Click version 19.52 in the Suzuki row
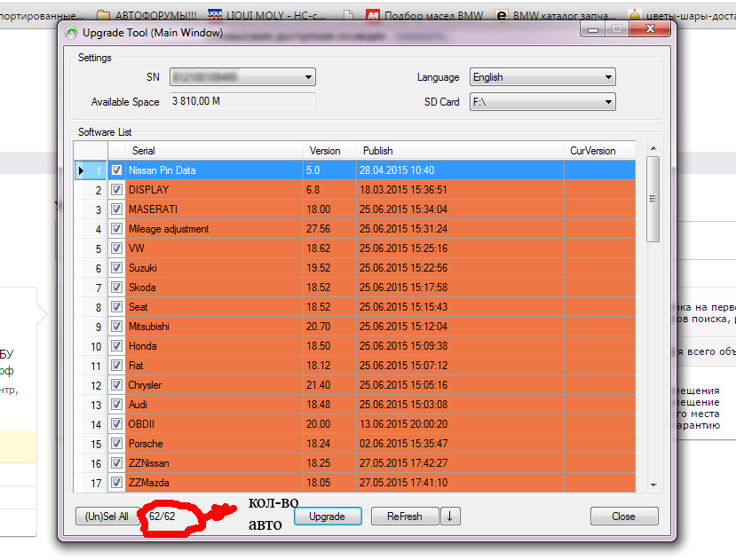 tap(318, 268)
